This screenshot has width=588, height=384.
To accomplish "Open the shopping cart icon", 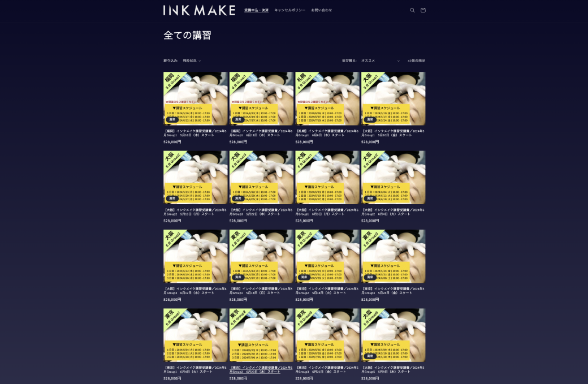I will click(423, 10).
